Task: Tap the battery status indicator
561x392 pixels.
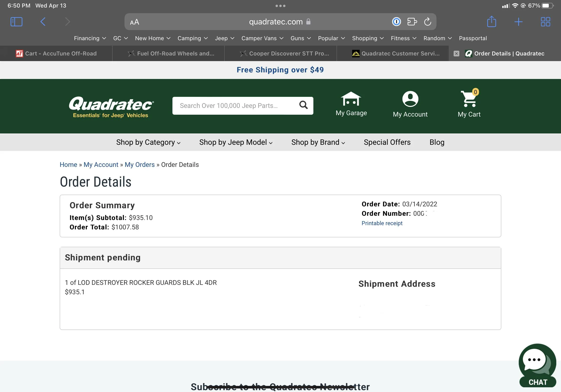Action: (x=548, y=6)
